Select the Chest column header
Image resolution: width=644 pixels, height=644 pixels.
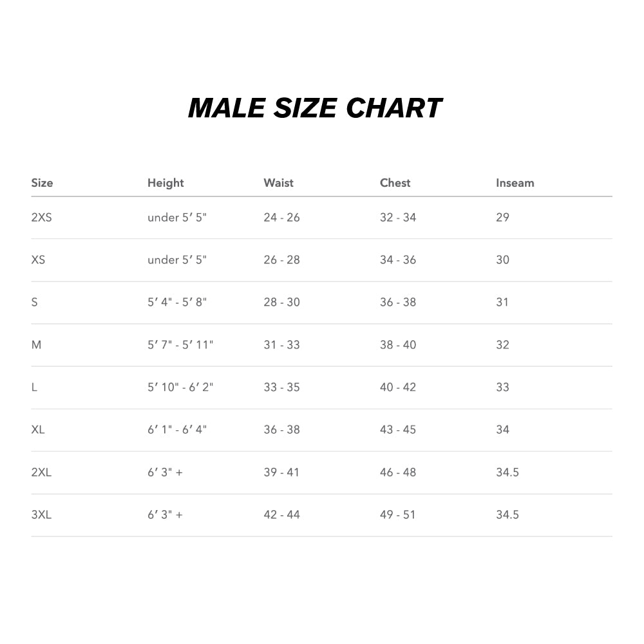tap(395, 183)
